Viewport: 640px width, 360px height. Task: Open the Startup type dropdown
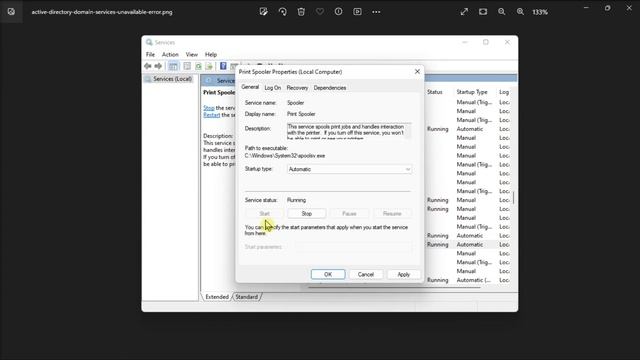(x=349, y=169)
